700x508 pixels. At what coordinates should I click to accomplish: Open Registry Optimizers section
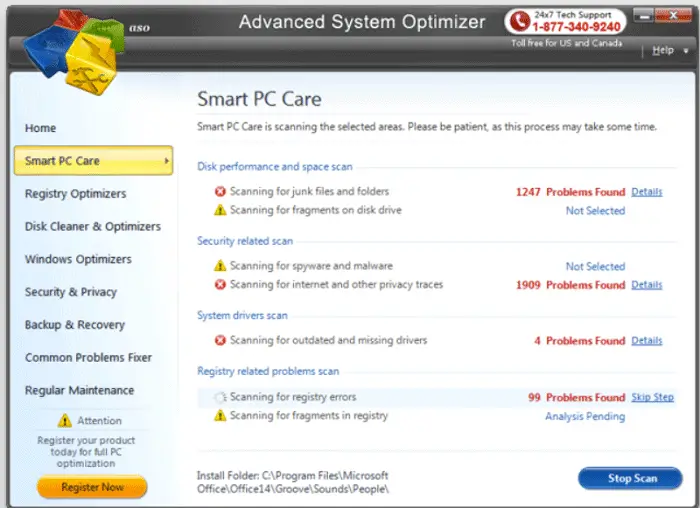click(75, 194)
